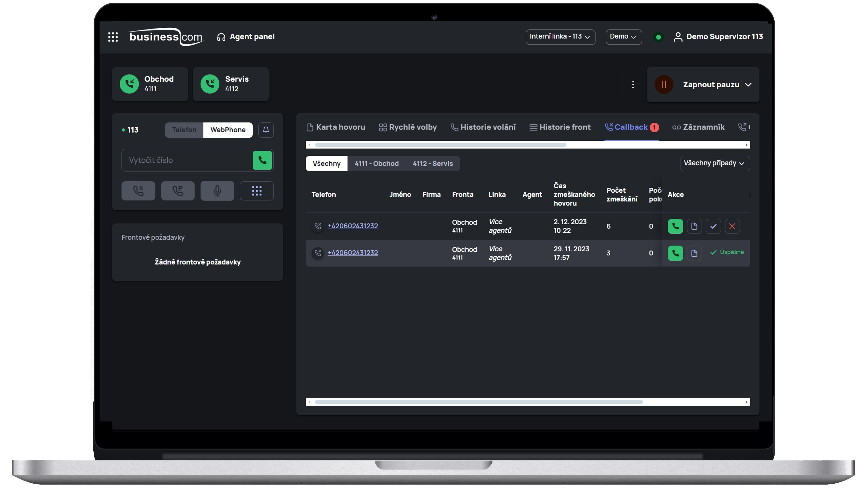Open the apps grid menu icon
868x501 pixels.
(113, 37)
